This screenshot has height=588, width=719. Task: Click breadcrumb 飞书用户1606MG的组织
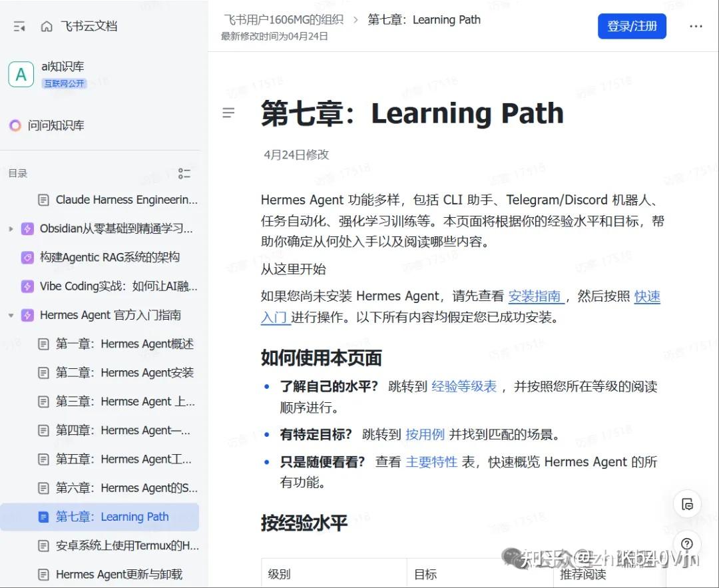click(x=284, y=20)
